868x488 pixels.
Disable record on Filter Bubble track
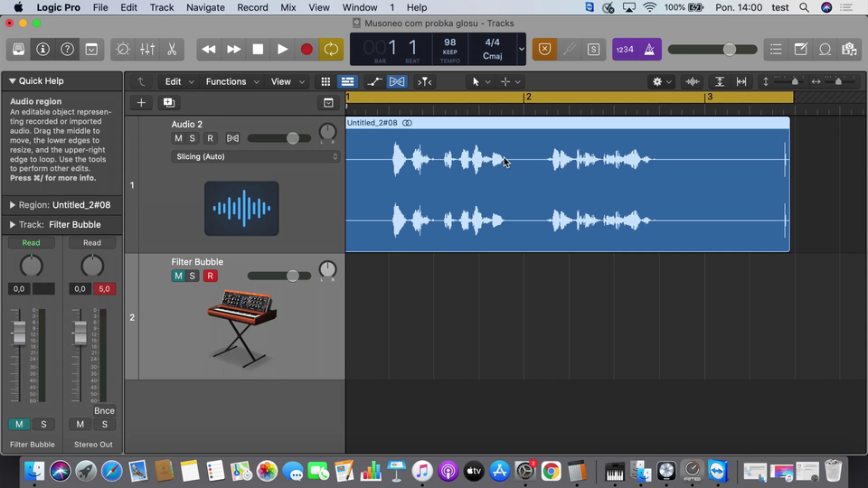click(210, 276)
